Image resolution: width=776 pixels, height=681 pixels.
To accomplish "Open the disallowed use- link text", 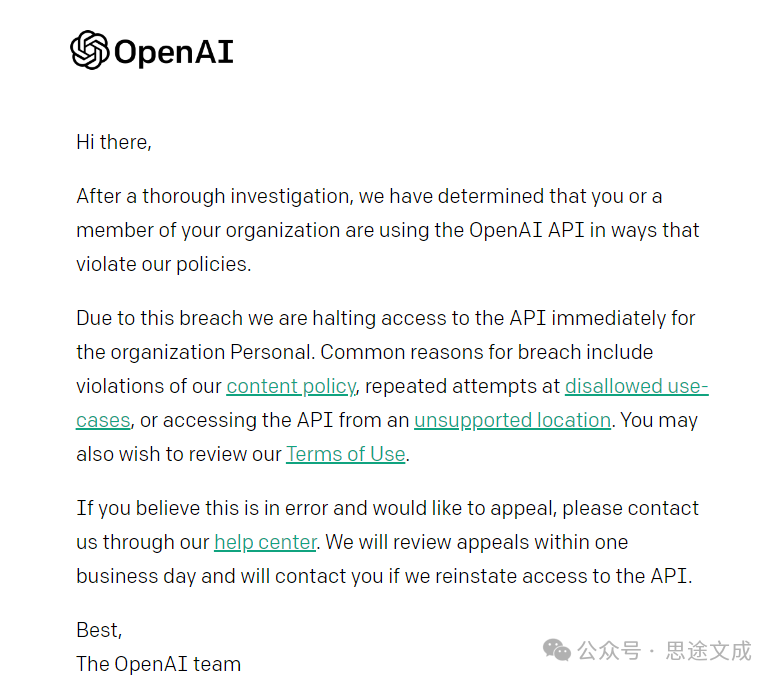I will click(x=636, y=386).
